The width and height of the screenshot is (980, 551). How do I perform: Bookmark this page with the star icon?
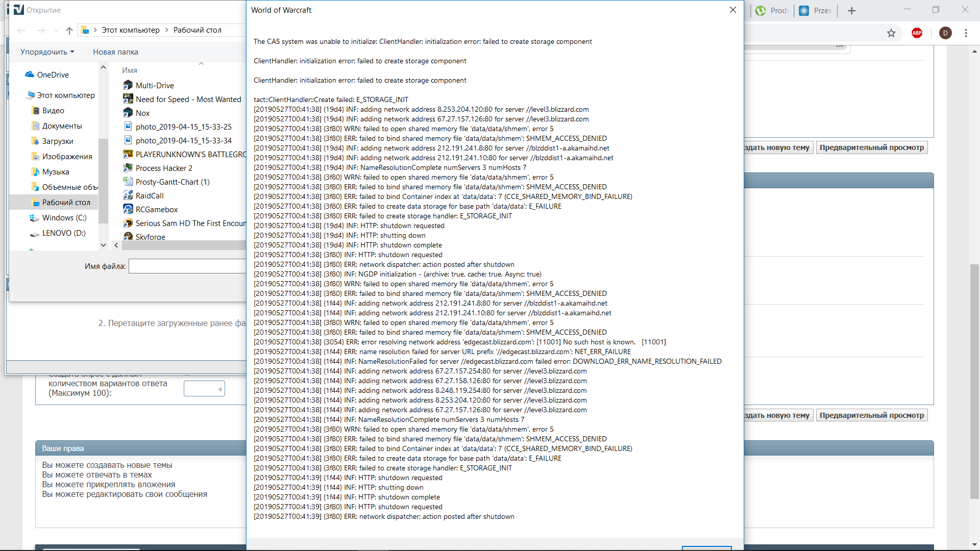click(891, 33)
